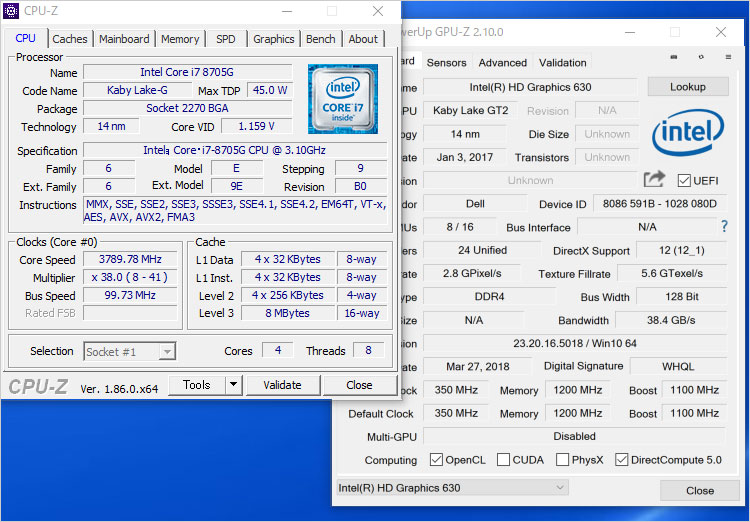Click the driver date Mar 27, 2018

(x=477, y=367)
